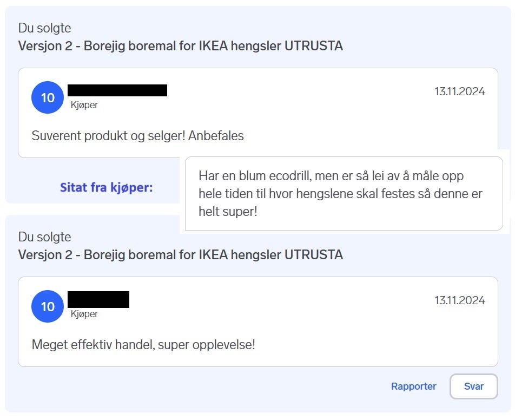
Task: Click the 'Sitat fra kjøper:' label
Action: [107, 187]
